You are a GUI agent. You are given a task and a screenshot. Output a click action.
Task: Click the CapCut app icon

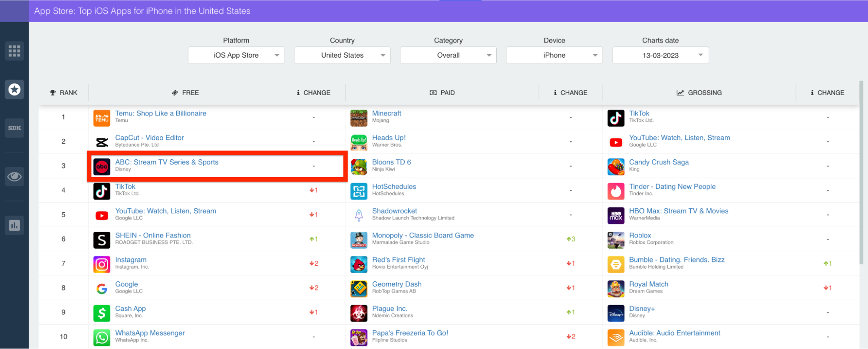[102, 142]
